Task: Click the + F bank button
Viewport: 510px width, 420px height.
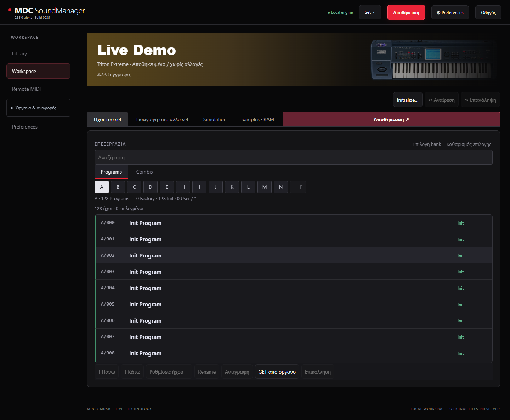Action: point(298,187)
